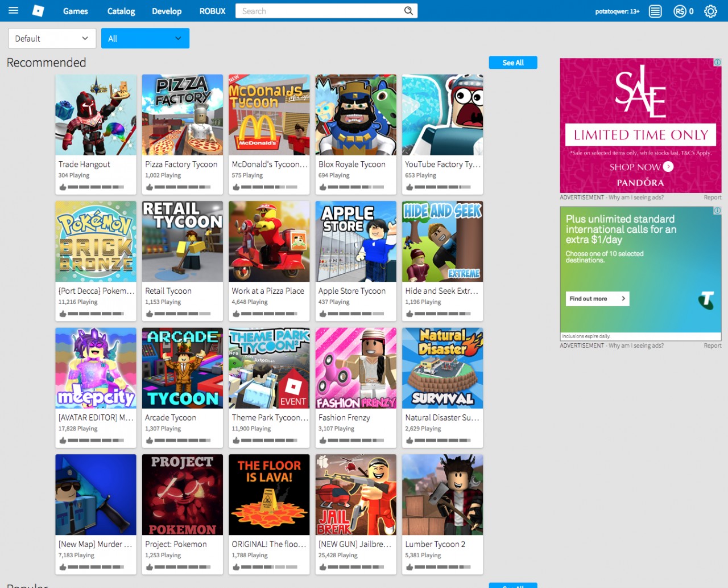Click See All for Recommended games
Image resolution: width=728 pixels, height=588 pixels.
coord(513,63)
